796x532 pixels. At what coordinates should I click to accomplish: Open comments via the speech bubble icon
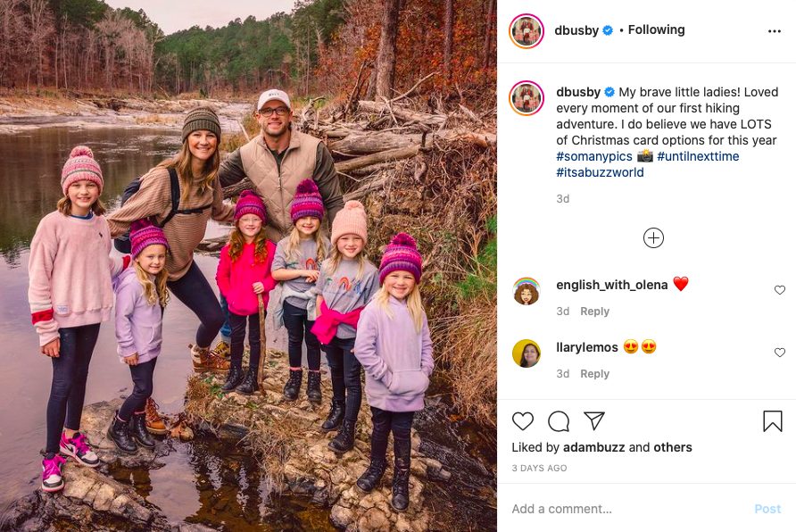coord(559,421)
